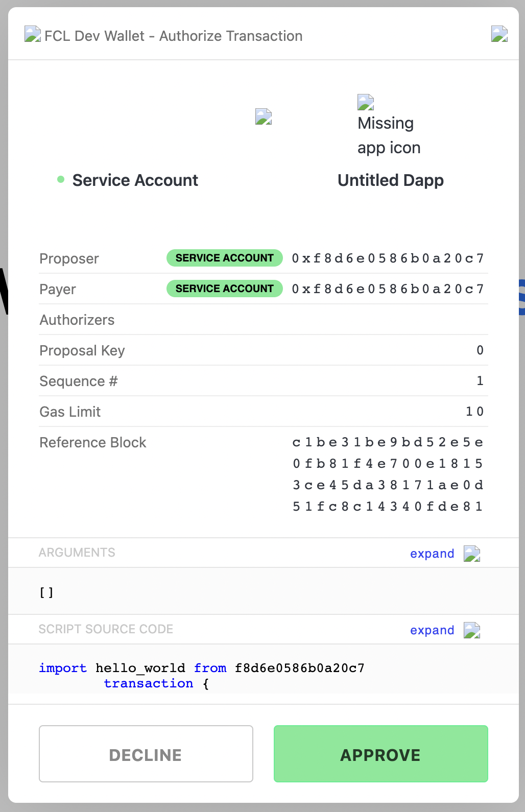Viewport: 525px width, 812px height.
Task: Approve the transaction
Action: (380, 754)
